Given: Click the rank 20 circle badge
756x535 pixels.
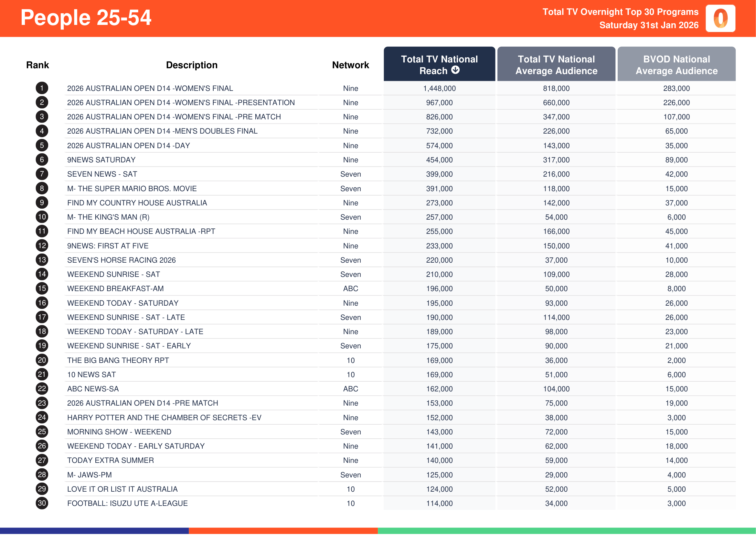Looking at the screenshot, I should coord(42,360).
